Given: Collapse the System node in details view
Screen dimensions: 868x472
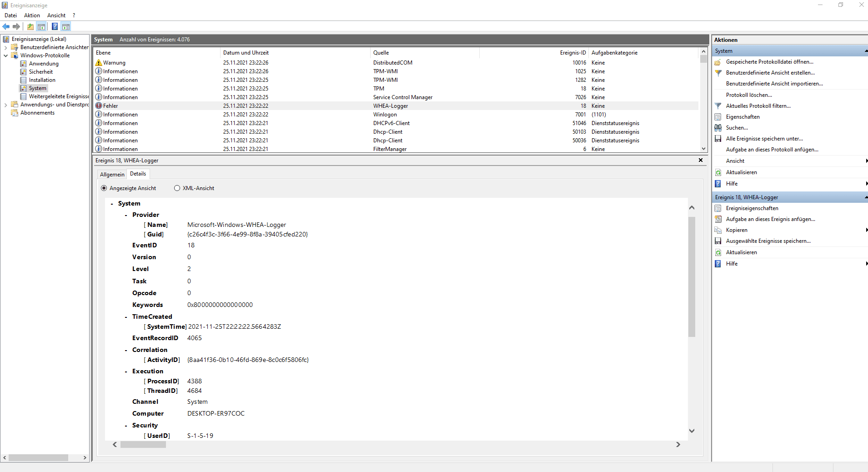Looking at the screenshot, I should pos(112,204).
